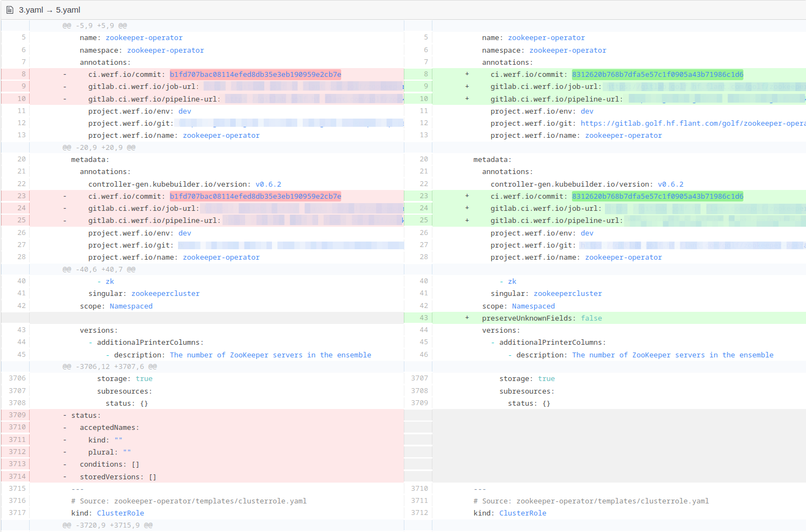
Task: Click the "ClusterRole" kind value
Action: pos(120,513)
